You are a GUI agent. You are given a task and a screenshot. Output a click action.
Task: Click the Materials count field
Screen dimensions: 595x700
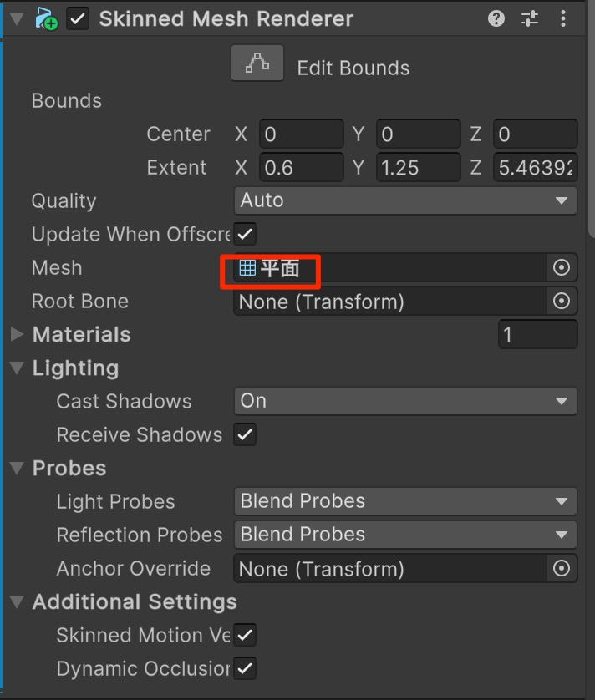click(537, 334)
